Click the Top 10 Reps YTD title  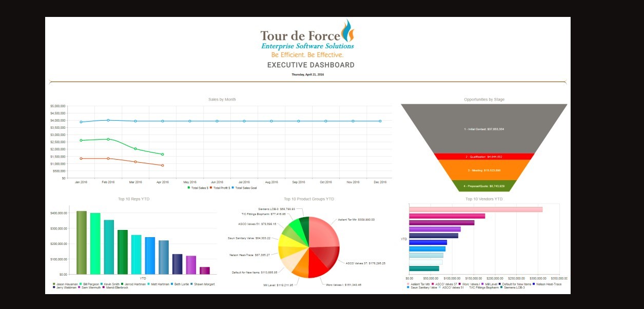point(134,199)
